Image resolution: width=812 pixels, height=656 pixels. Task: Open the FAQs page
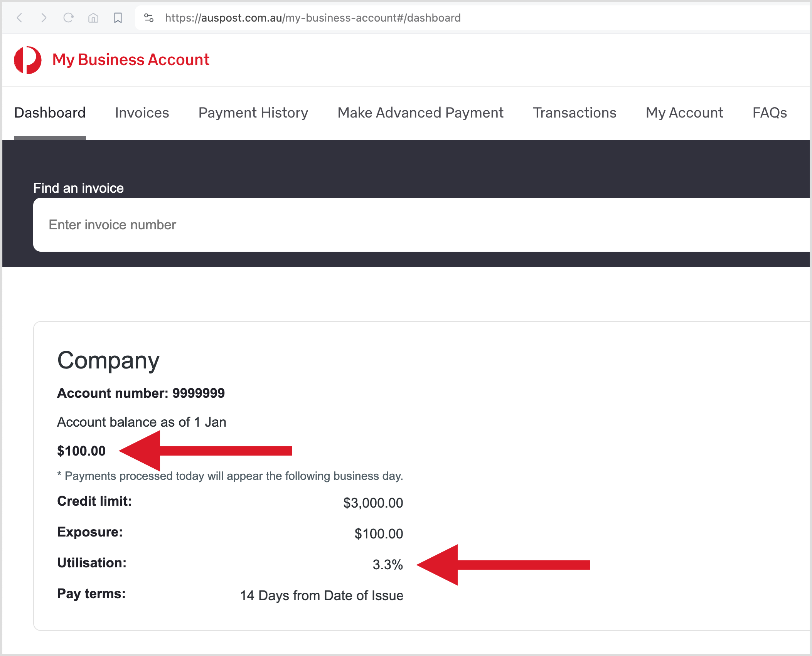pyautogui.click(x=769, y=113)
